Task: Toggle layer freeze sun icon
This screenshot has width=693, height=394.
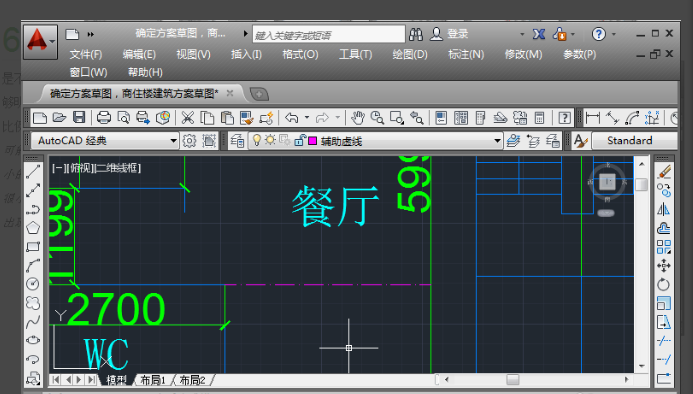Action: [270, 141]
